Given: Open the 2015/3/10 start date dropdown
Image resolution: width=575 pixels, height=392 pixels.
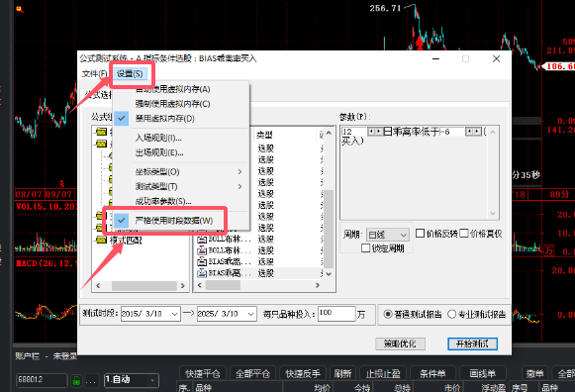Looking at the screenshot, I should (x=175, y=314).
